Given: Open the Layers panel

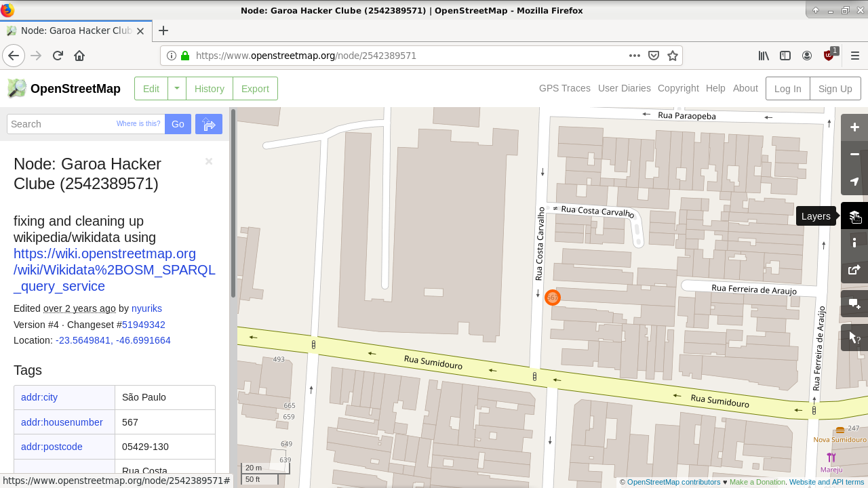Looking at the screenshot, I should 854,216.
